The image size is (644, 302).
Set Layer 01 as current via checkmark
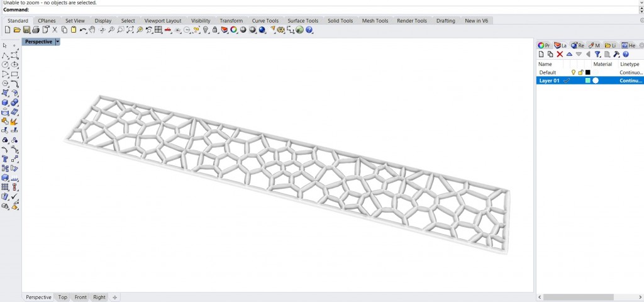pos(566,81)
